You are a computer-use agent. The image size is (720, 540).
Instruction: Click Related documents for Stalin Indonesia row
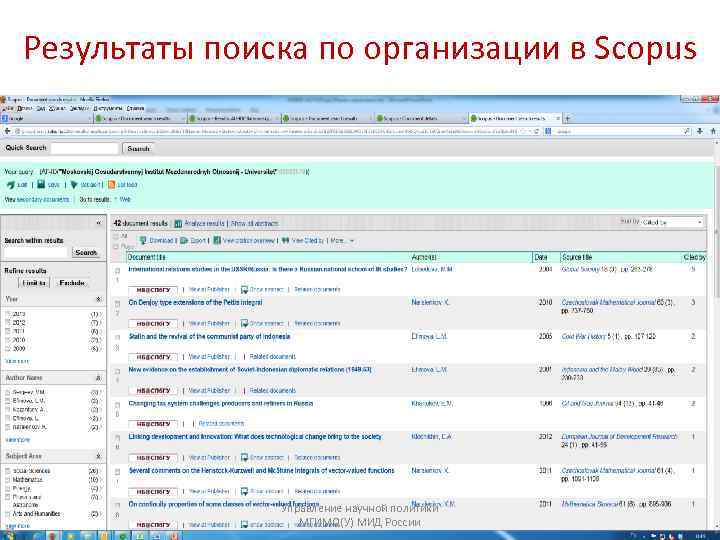272,357
